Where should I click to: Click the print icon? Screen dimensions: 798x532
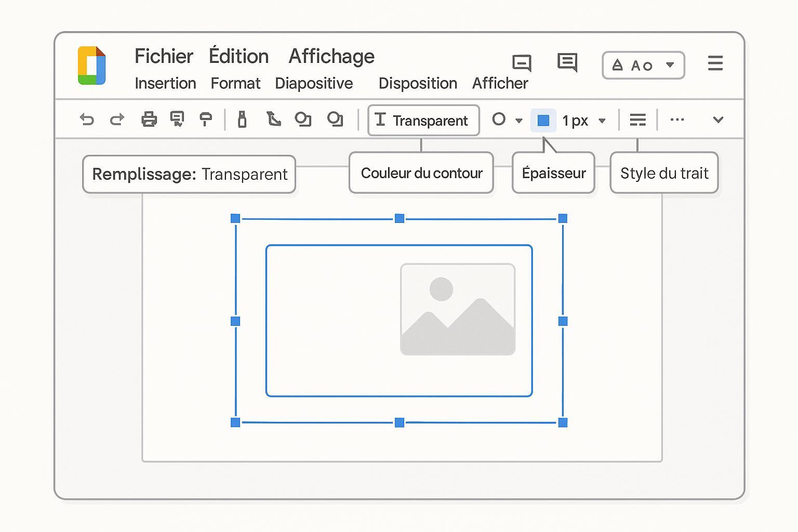tap(149, 119)
